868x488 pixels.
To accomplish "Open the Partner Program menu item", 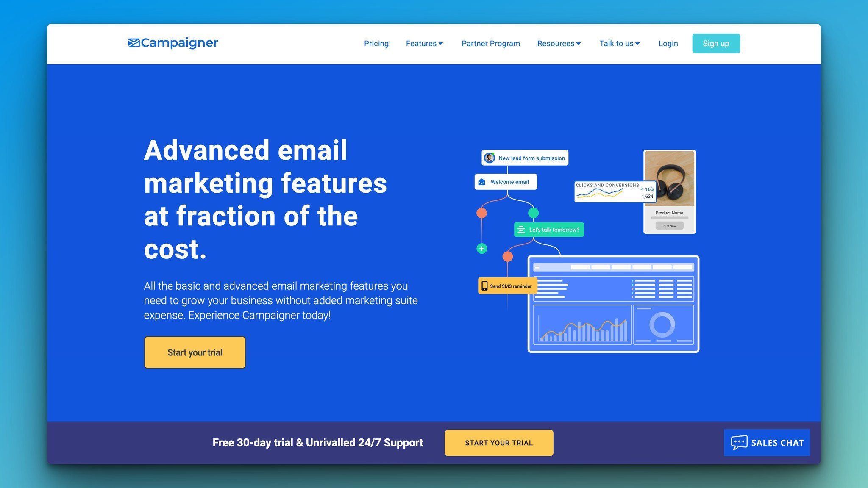I will coord(491,43).
